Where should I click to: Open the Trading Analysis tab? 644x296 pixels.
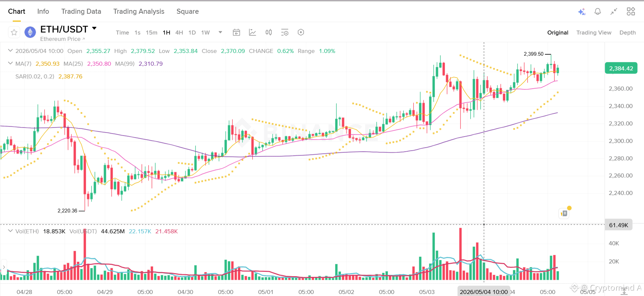139,11
